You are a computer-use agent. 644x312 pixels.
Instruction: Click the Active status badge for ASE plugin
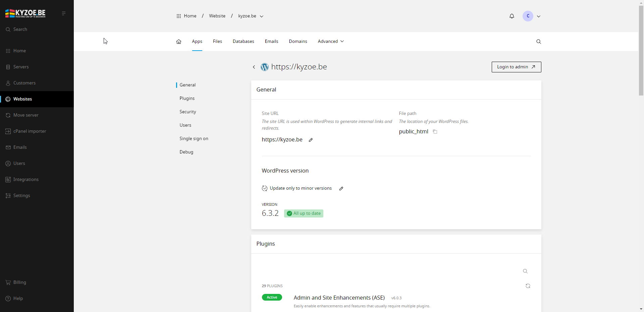tap(272, 297)
